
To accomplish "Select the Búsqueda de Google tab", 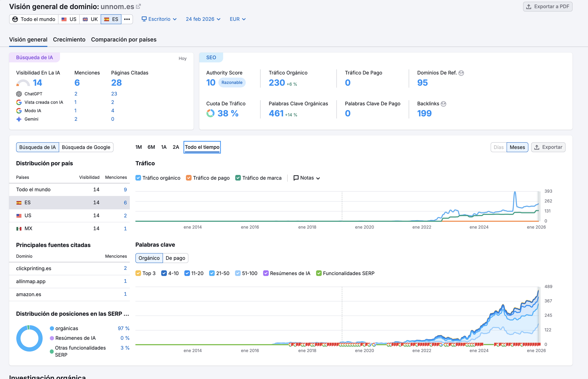I will [86, 147].
